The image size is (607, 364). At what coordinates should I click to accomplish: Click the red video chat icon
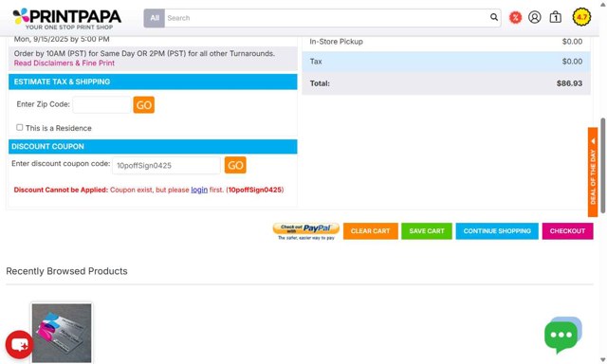pyautogui.click(x=19, y=344)
